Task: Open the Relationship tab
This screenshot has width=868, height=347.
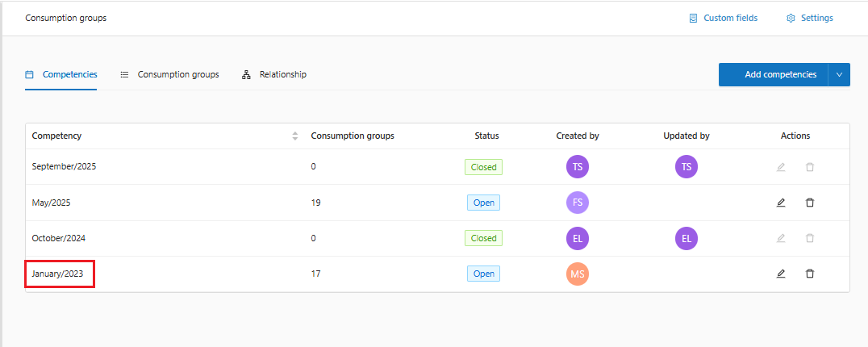Action: tap(274, 74)
